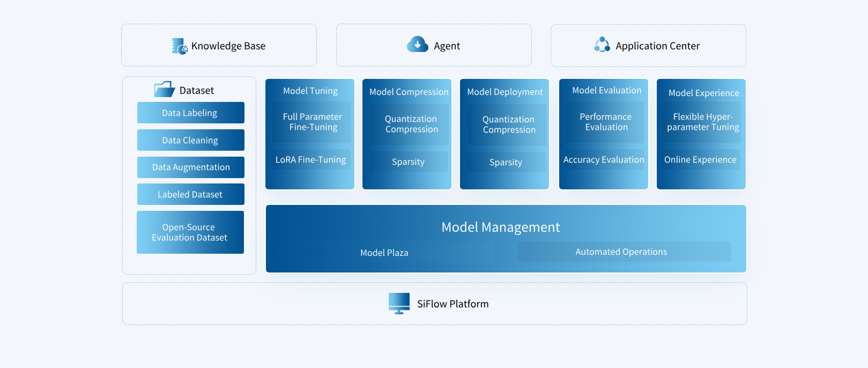Click the Model Tuning heading
The height and width of the screenshot is (368, 868).
[x=310, y=91]
